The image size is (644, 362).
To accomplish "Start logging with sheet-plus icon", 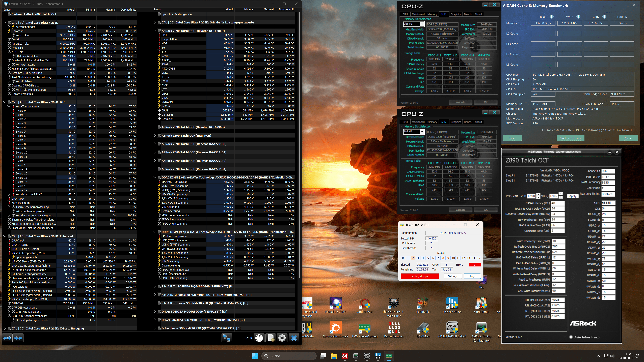I will 271,338.
